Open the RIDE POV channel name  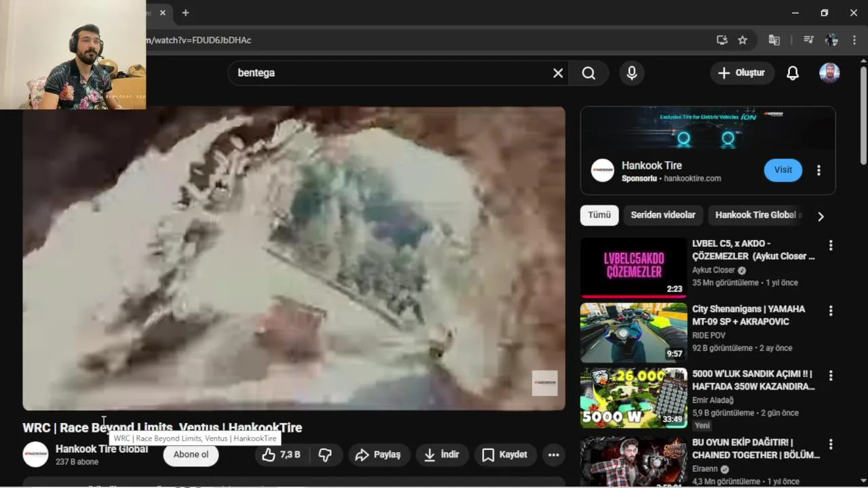coord(709,335)
